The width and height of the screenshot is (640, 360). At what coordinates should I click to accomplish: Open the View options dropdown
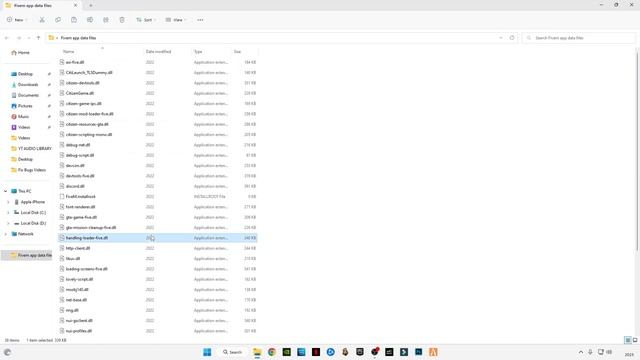coord(176,20)
